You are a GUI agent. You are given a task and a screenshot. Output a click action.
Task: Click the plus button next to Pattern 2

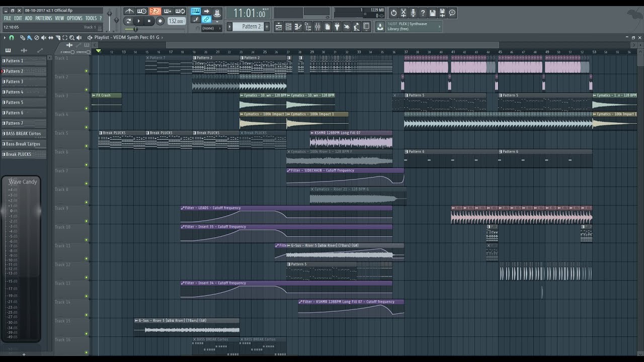point(267,26)
